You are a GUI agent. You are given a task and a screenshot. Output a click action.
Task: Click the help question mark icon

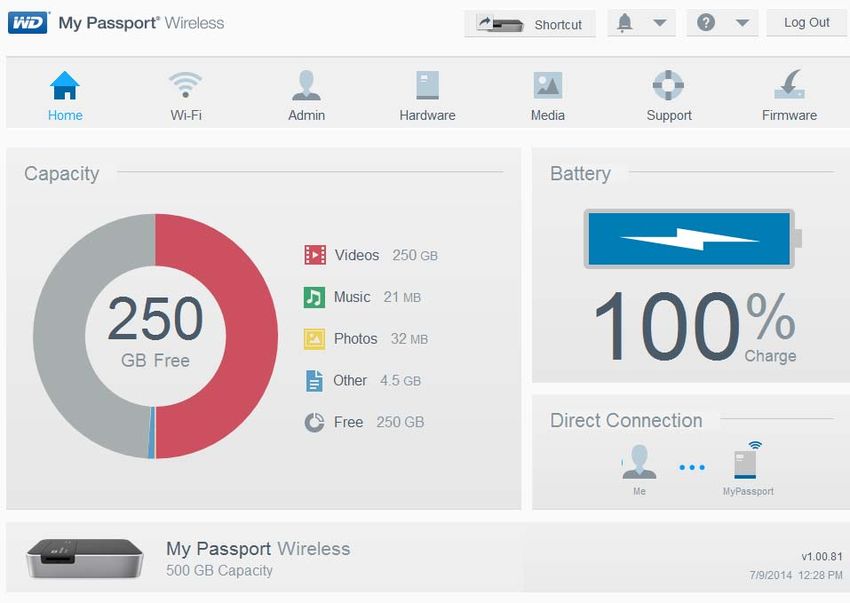705,23
